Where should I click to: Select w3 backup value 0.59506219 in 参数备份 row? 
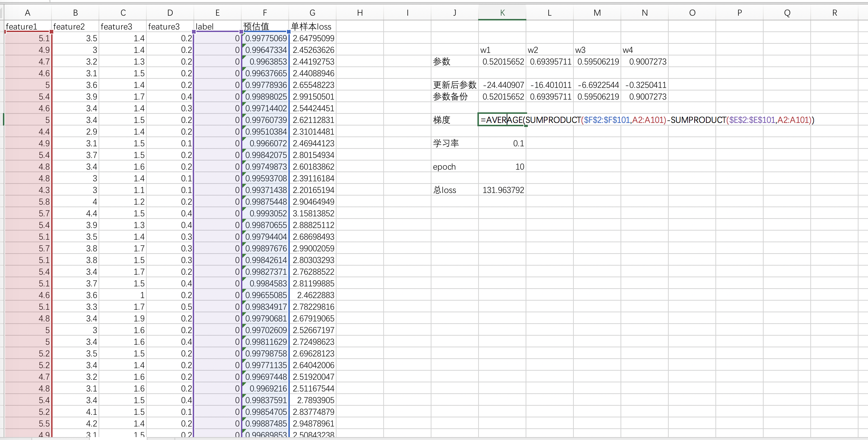(x=597, y=97)
